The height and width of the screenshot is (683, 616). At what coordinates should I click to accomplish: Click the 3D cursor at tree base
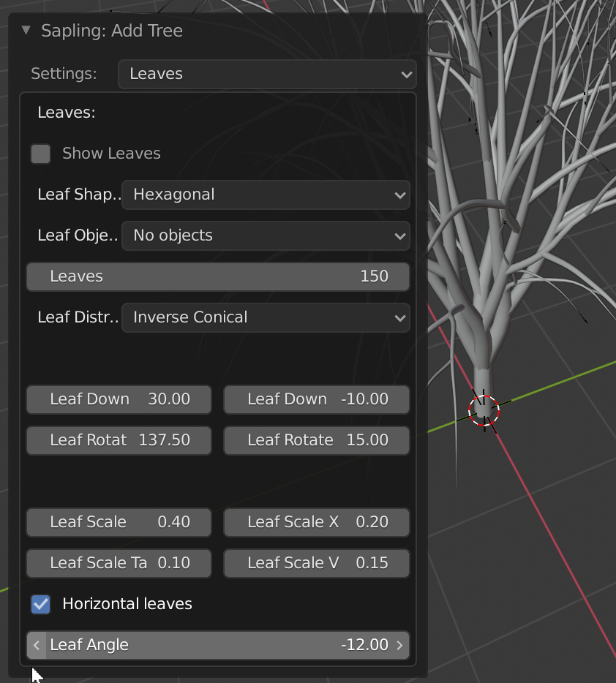tap(484, 410)
